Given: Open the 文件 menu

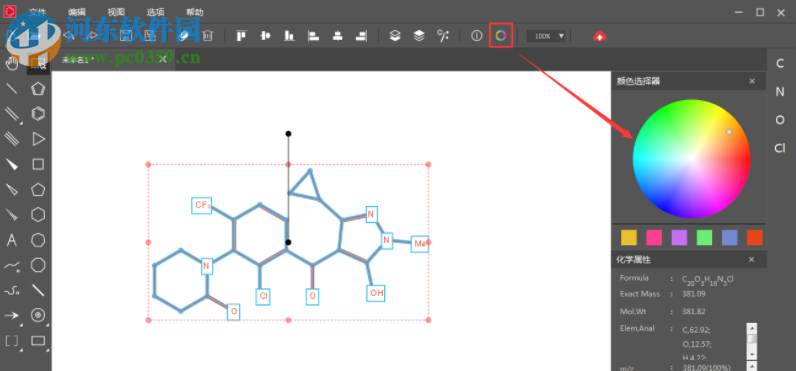Looking at the screenshot, I should [x=37, y=12].
